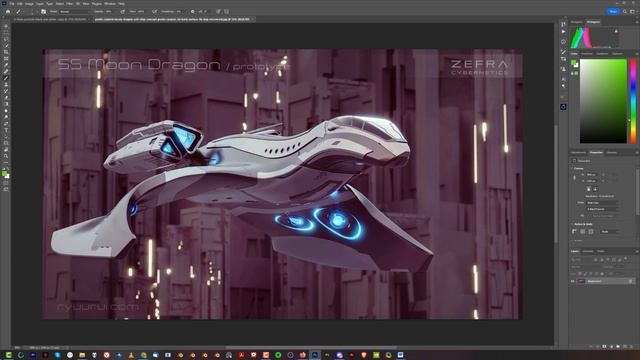The image size is (640, 360).
Task: Click the delete layer trash icon
Action: pyautogui.click(x=631, y=346)
